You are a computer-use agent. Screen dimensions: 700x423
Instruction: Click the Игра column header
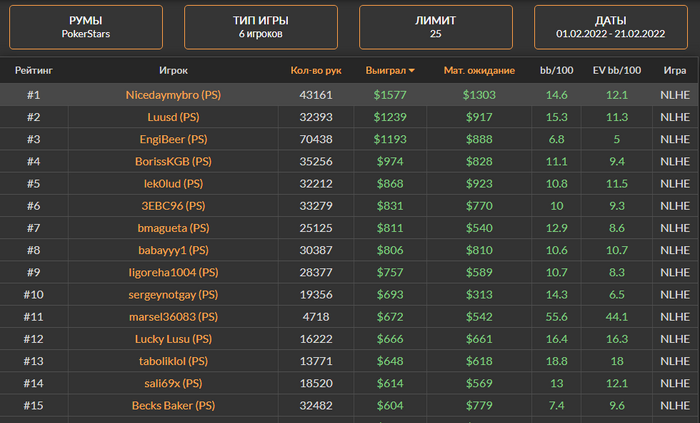(674, 71)
